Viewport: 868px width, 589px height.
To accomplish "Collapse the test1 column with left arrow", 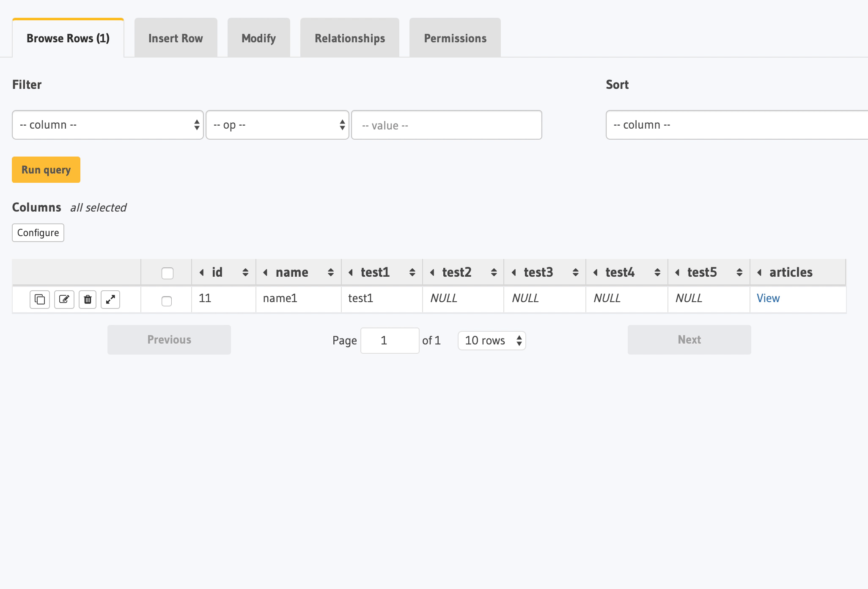I will pyautogui.click(x=351, y=272).
